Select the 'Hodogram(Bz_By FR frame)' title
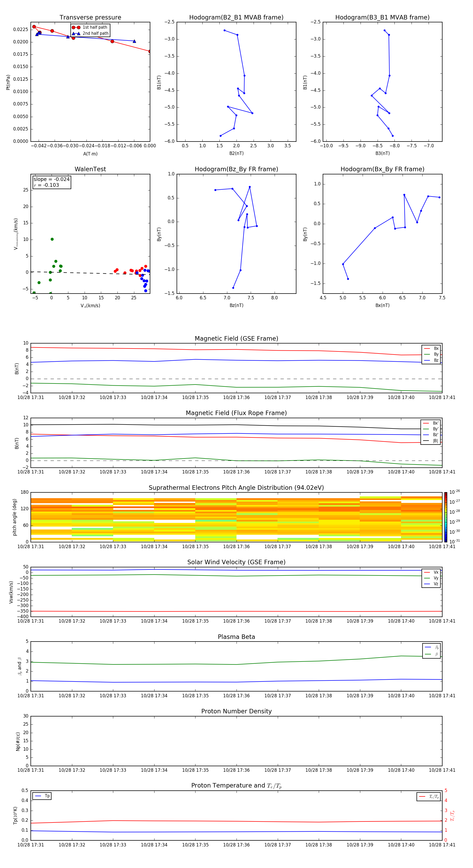 pyautogui.click(x=236, y=169)
